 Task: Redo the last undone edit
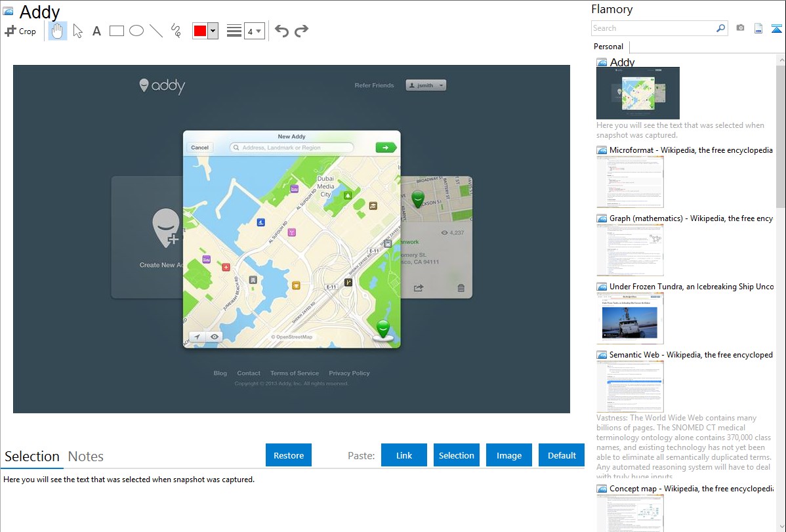click(301, 31)
